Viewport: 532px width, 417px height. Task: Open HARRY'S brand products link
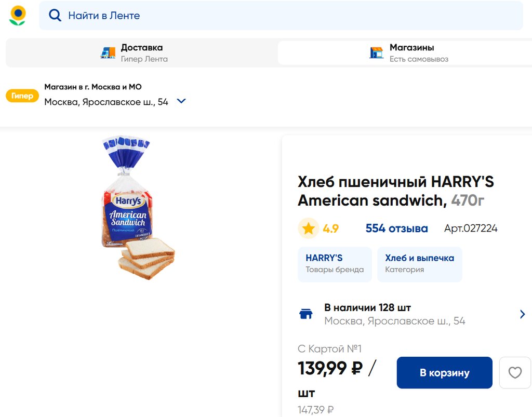click(335, 264)
